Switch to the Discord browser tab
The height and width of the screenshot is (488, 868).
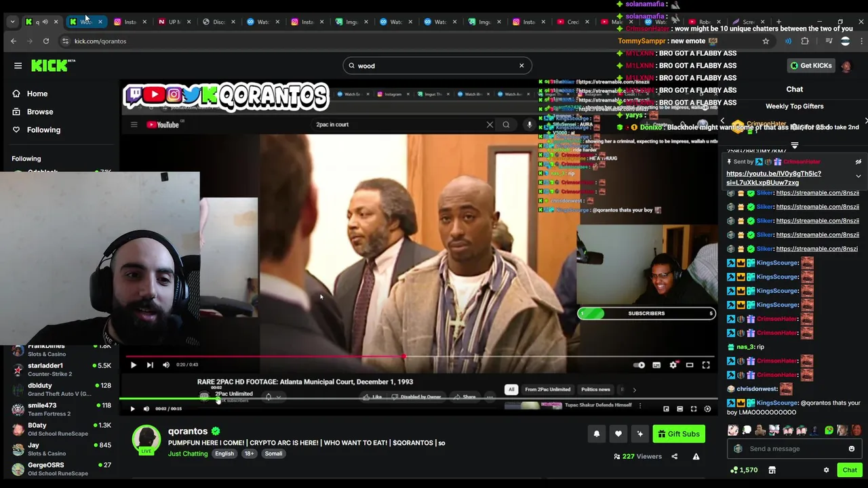(x=219, y=22)
